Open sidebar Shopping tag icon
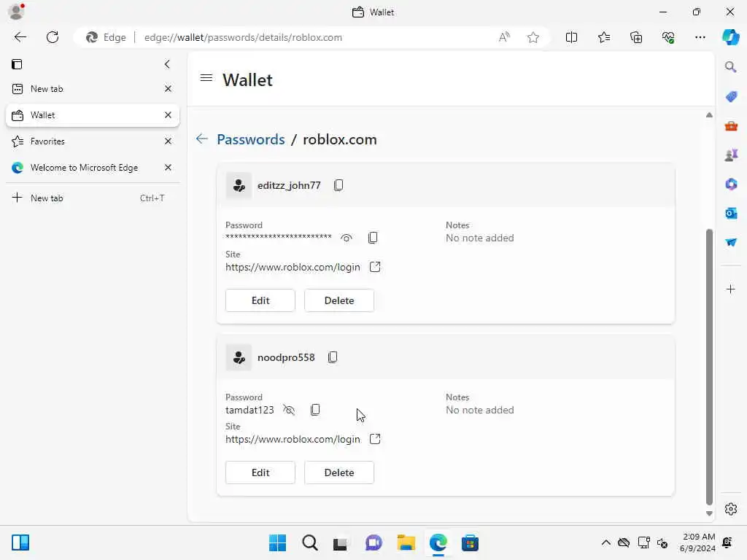Image resolution: width=747 pixels, height=560 pixels. point(731,97)
